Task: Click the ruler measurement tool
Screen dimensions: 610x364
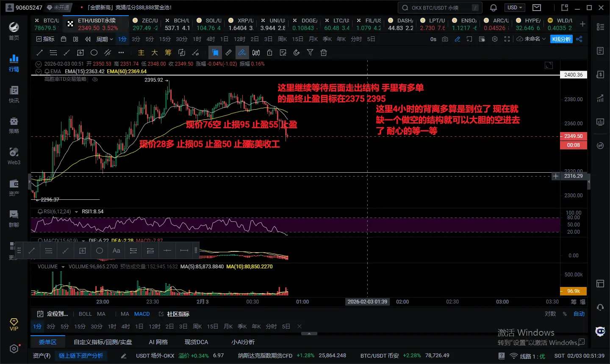Action: pos(228,52)
